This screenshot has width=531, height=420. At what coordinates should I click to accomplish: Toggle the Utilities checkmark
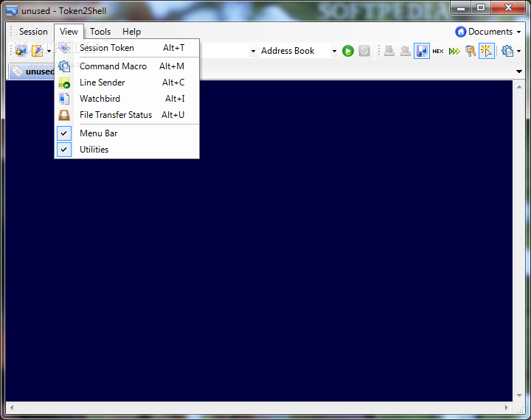(x=64, y=150)
